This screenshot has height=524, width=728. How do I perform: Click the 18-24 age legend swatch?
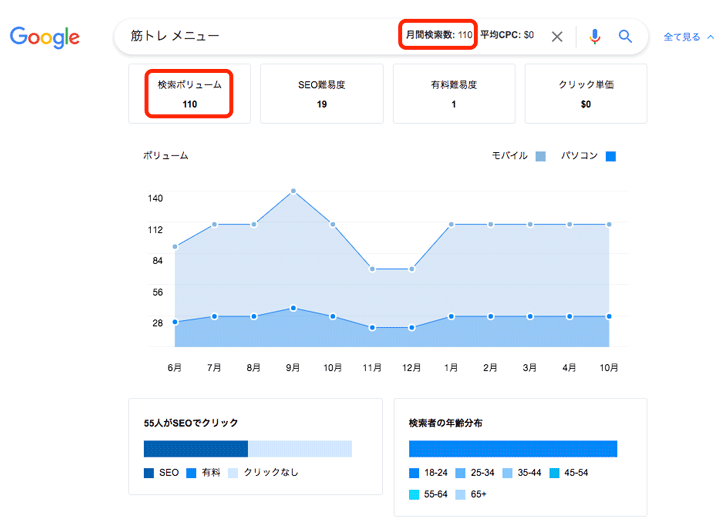click(414, 473)
